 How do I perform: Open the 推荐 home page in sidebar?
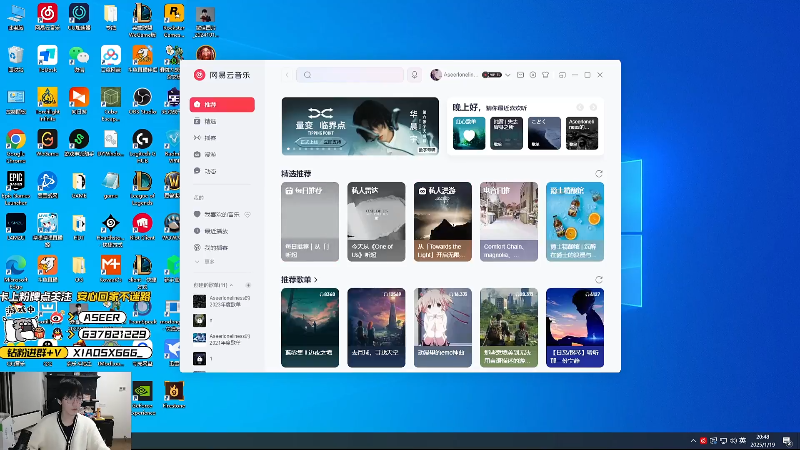222,105
